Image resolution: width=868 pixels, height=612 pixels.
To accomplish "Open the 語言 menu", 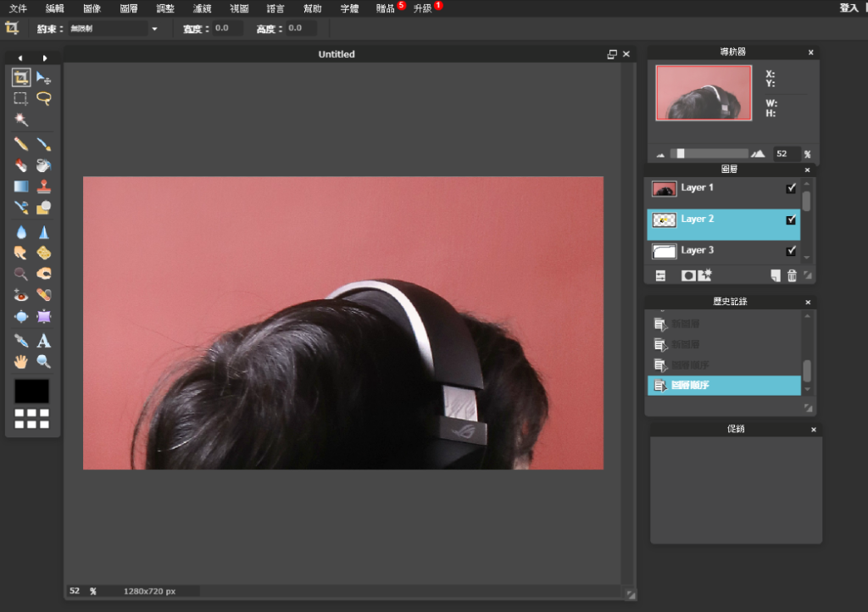I will (275, 8).
